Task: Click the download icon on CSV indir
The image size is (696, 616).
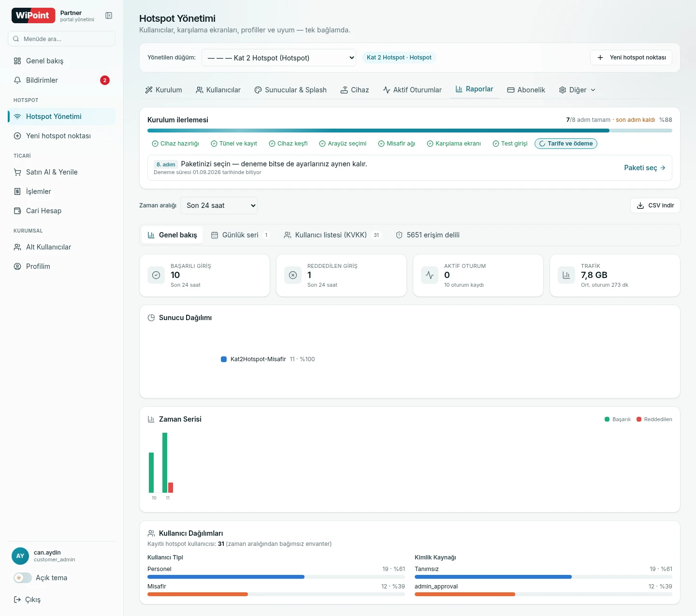Action: (640, 205)
